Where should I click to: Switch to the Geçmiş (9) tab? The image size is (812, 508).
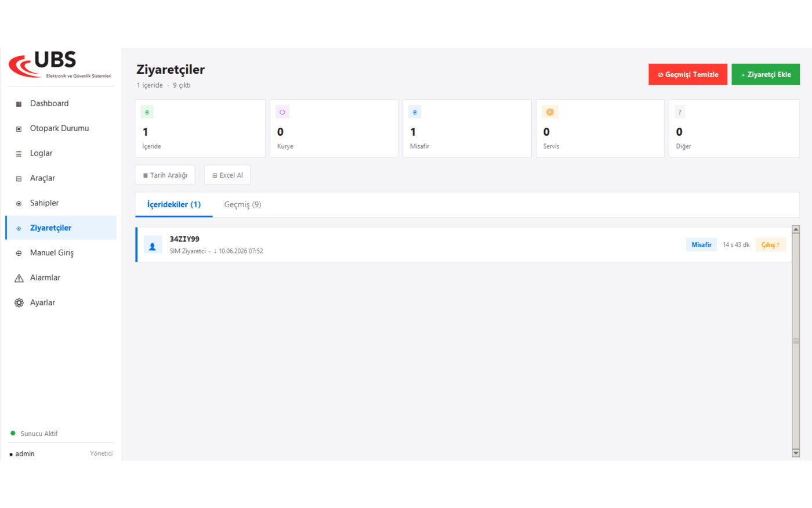pos(242,204)
